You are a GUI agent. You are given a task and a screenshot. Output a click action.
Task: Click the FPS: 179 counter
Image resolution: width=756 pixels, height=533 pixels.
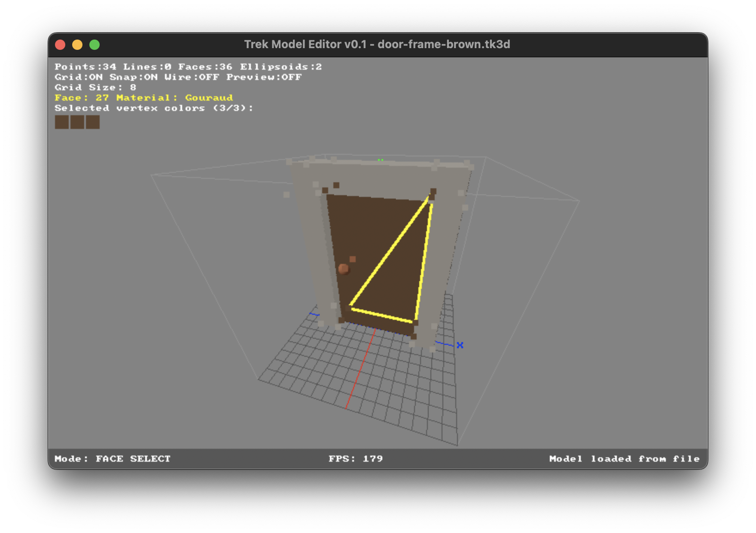tap(355, 459)
